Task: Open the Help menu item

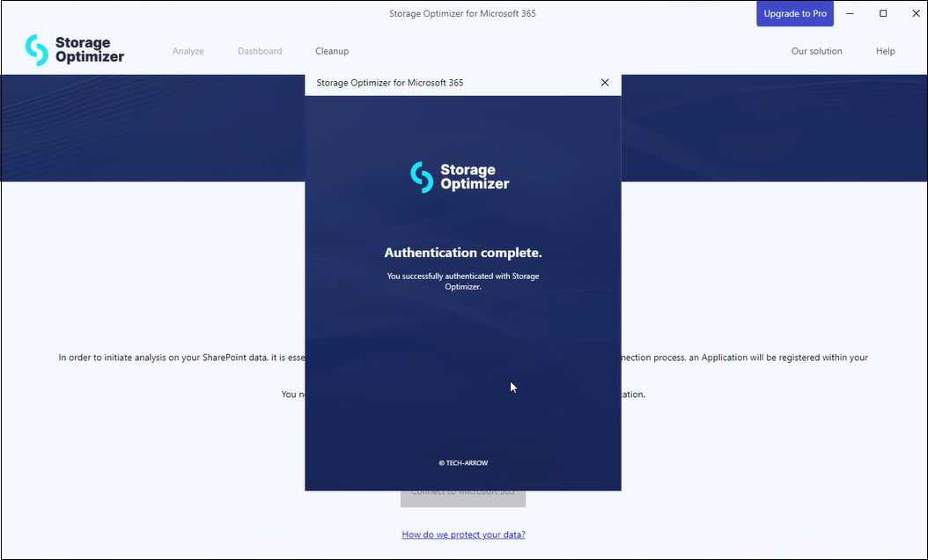Action: click(x=886, y=51)
